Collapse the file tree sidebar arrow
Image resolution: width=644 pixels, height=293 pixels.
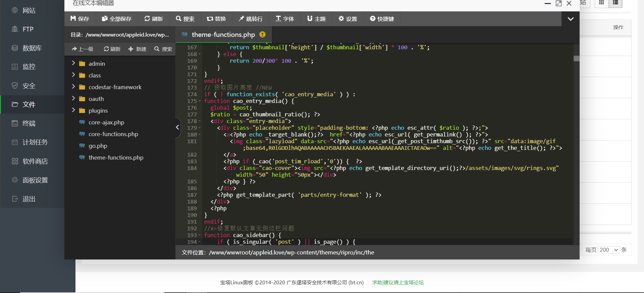pyautogui.click(x=177, y=127)
